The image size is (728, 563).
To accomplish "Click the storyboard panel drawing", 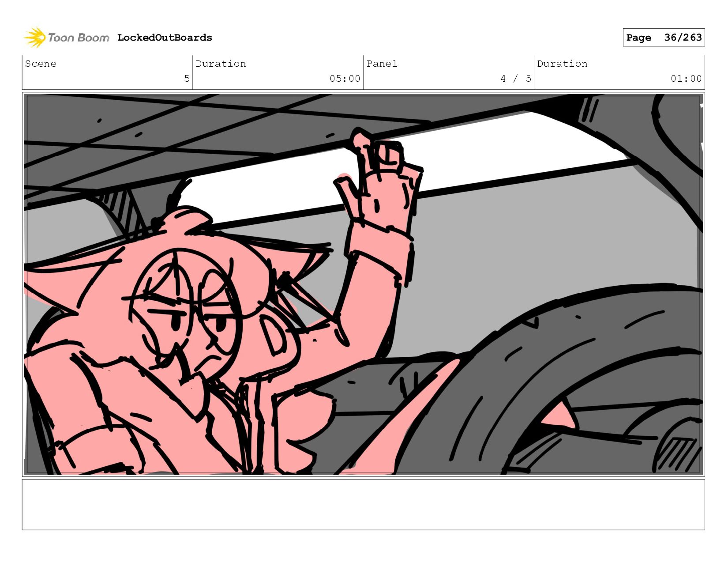I will 364,284.
